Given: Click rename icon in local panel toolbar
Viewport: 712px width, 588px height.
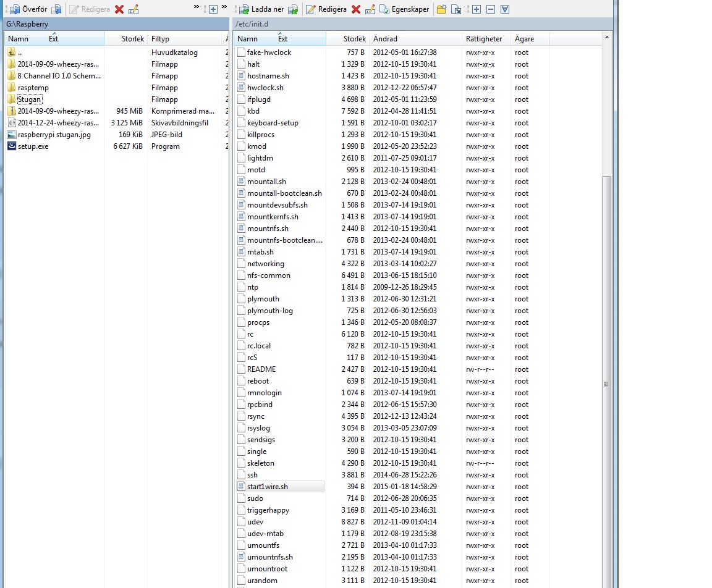Looking at the screenshot, I should pyautogui.click(x=133, y=9).
